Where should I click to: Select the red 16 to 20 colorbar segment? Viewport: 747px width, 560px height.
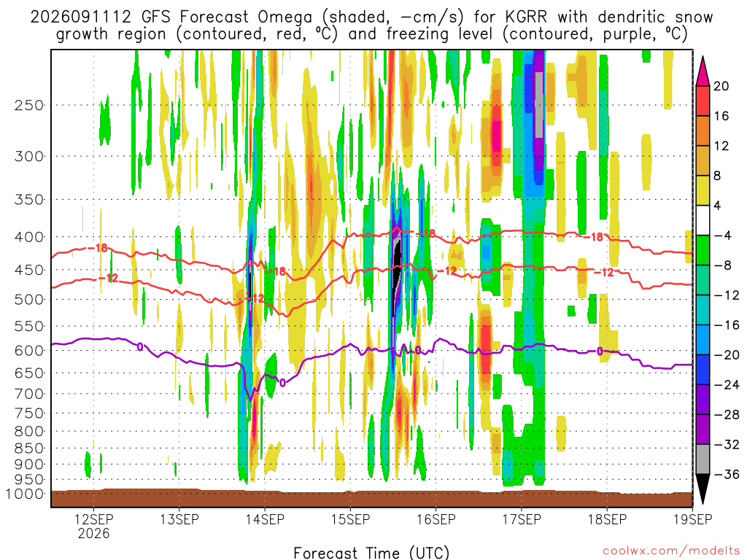(x=703, y=101)
